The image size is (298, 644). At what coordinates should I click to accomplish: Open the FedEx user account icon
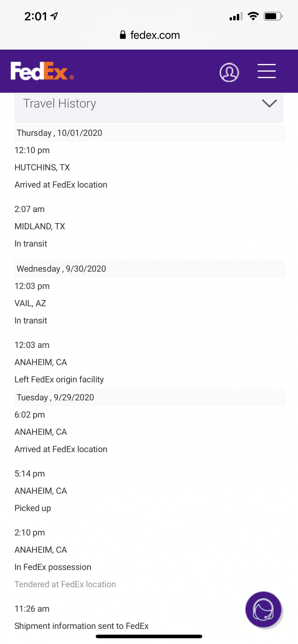(x=229, y=72)
